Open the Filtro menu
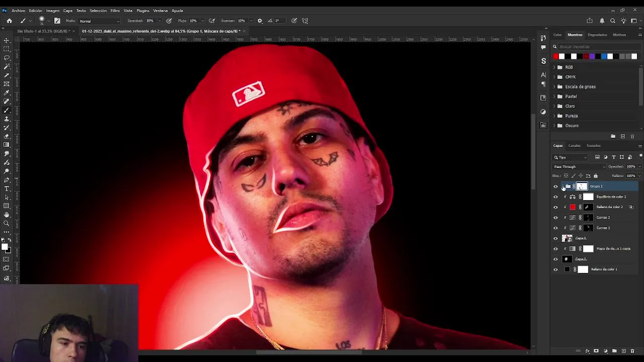The image size is (644, 362). point(115,11)
